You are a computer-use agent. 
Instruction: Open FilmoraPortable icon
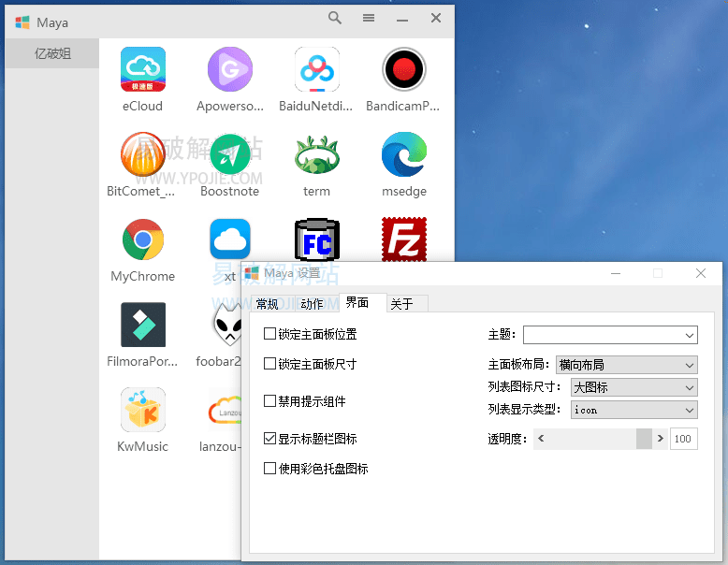143,325
